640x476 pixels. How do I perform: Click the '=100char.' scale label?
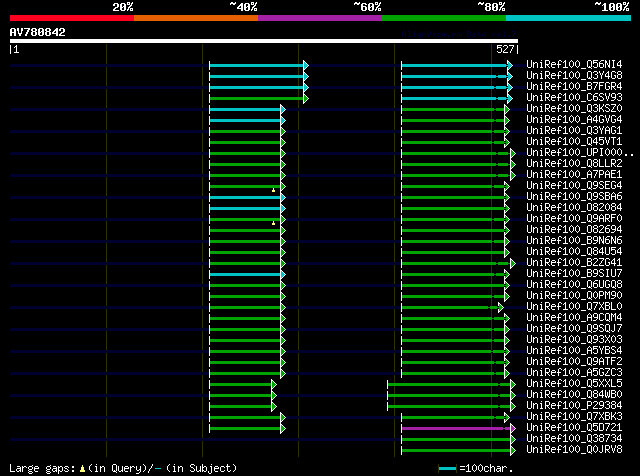486,468
